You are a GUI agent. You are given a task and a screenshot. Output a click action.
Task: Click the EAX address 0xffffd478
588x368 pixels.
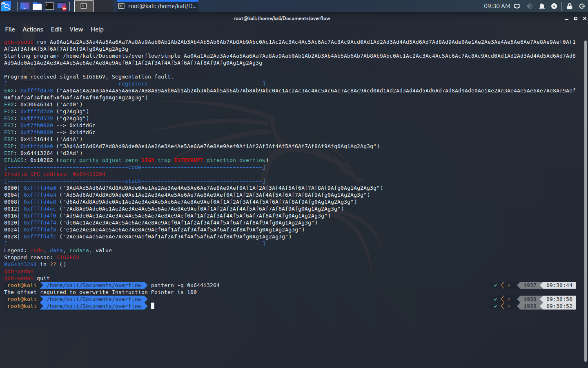[37, 91]
